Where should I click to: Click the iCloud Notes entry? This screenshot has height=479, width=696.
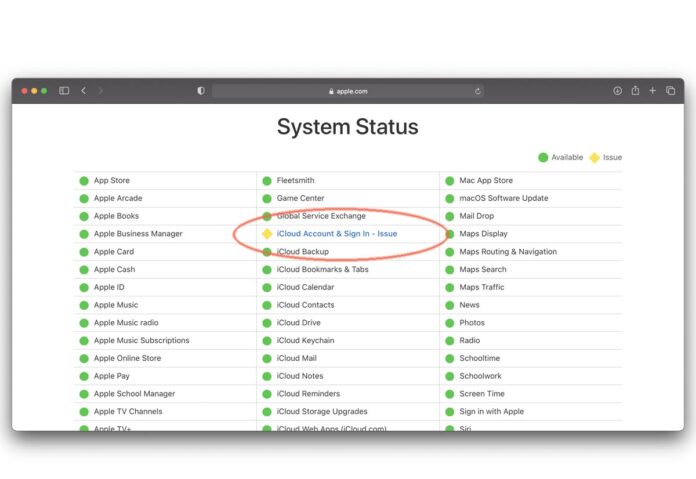pos(300,376)
